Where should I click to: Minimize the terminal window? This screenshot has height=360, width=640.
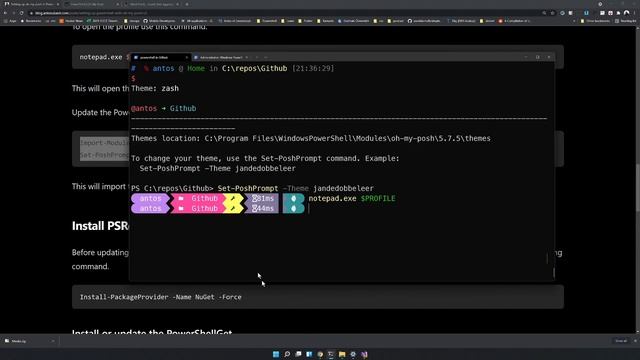[x=526, y=57]
